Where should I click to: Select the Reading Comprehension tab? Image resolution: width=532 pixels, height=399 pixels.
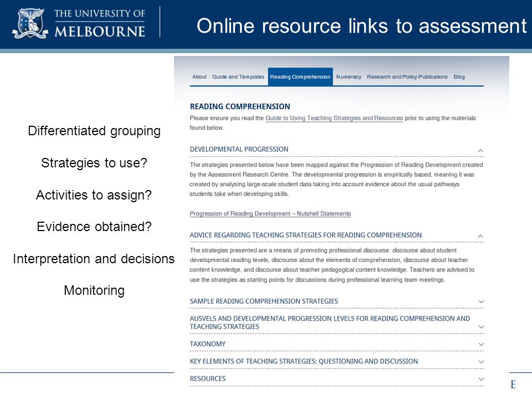click(x=300, y=76)
